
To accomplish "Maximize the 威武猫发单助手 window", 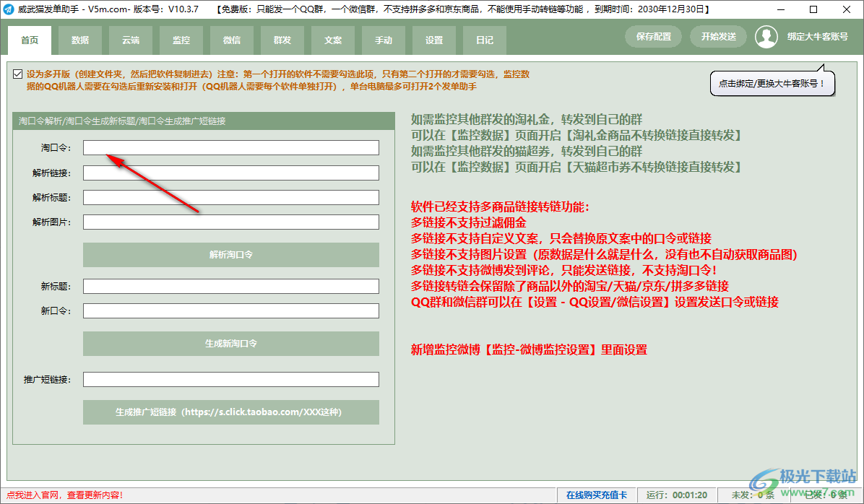I will [813, 9].
